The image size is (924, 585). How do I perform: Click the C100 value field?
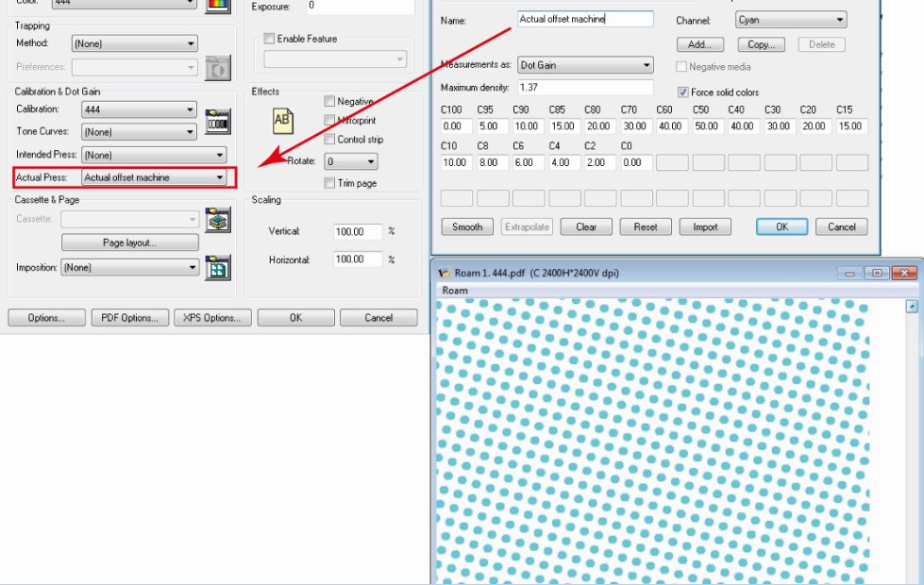click(457, 126)
